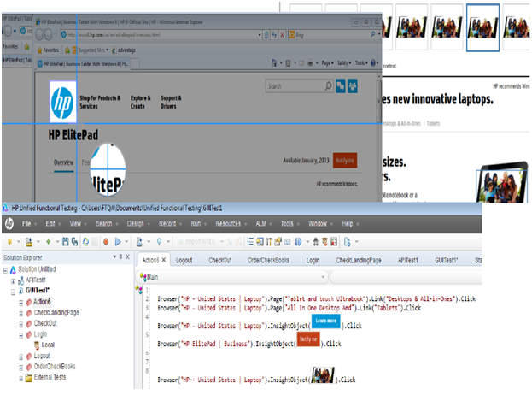Screen dimensions: 532x395
Task: Click the IE address bar URL field
Action: pos(162,35)
